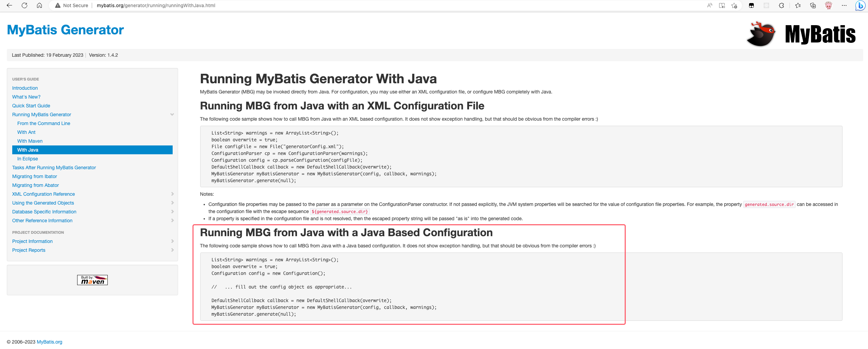Open the Other Reference Information link
The height and width of the screenshot is (349, 868).
click(x=42, y=221)
